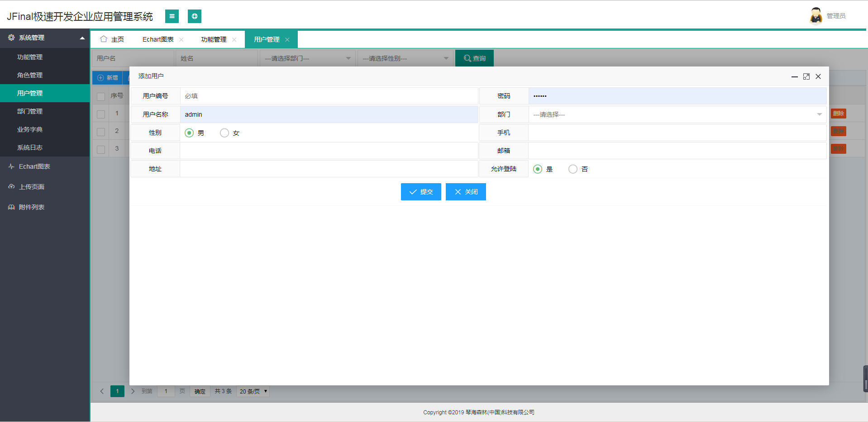Focus the 姓名 search filter field
Image resolution: width=868 pixels, height=422 pixels.
point(217,58)
